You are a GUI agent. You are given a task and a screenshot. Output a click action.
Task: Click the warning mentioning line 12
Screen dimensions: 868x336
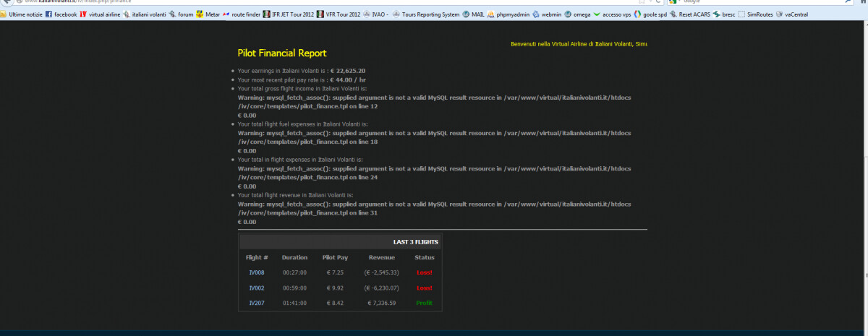[434, 102]
